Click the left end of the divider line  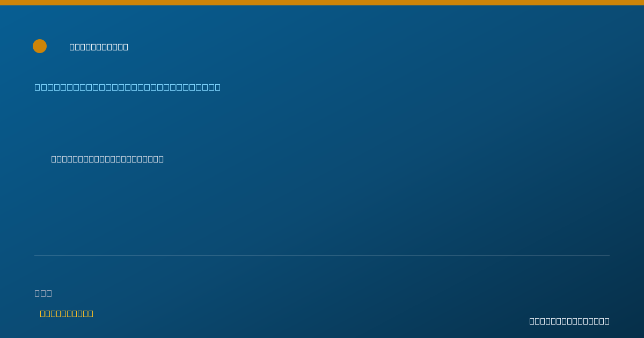coord(35,255)
